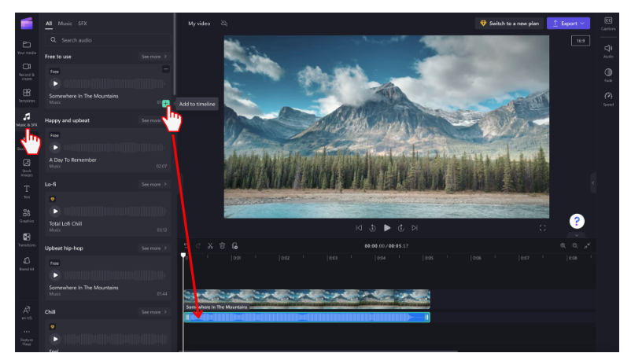Preview the track in Chill section
Image resolution: width=631 pixels, height=364 pixels.
(55, 339)
